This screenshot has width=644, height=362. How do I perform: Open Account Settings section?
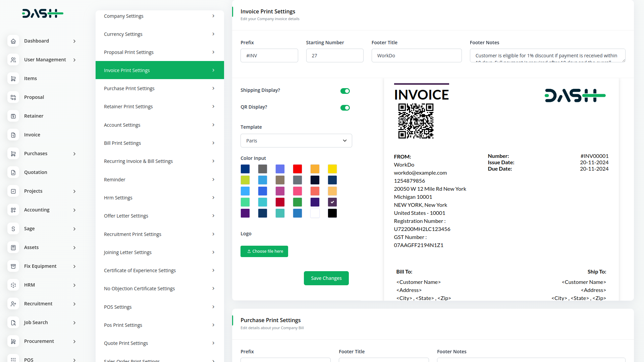tap(160, 125)
